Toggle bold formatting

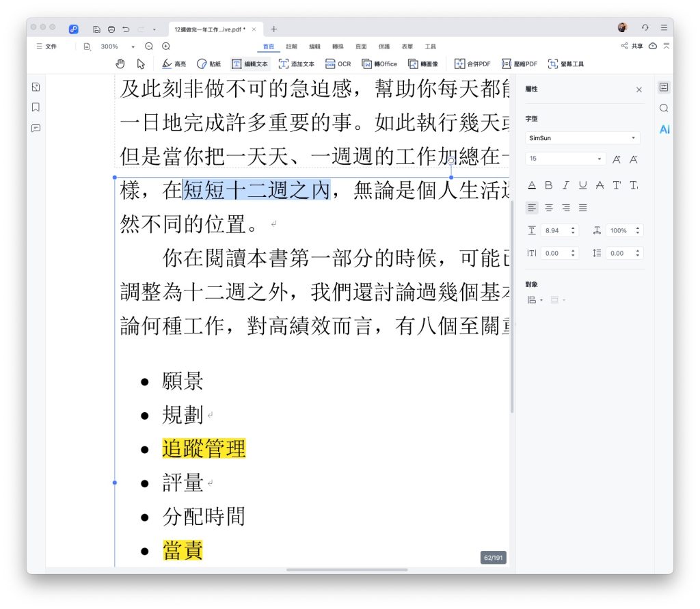548,185
